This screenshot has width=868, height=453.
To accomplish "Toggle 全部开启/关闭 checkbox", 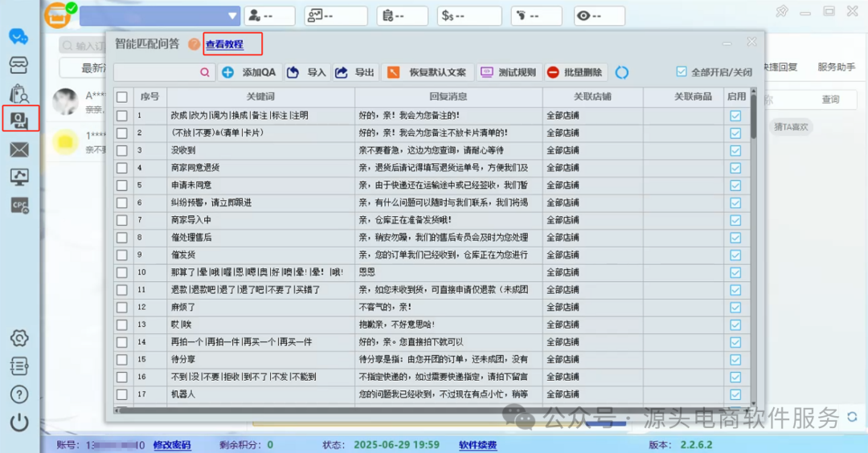I will point(682,72).
